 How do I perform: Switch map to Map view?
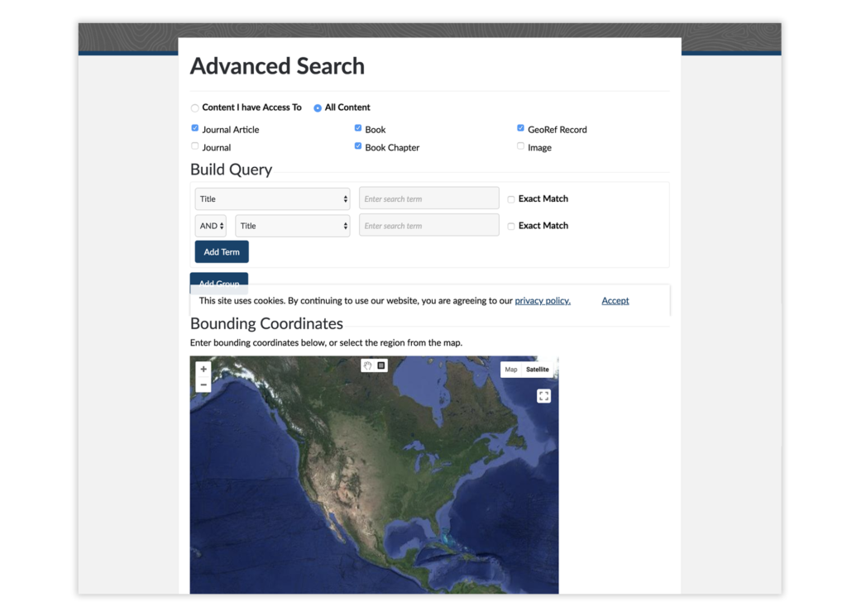tap(511, 370)
